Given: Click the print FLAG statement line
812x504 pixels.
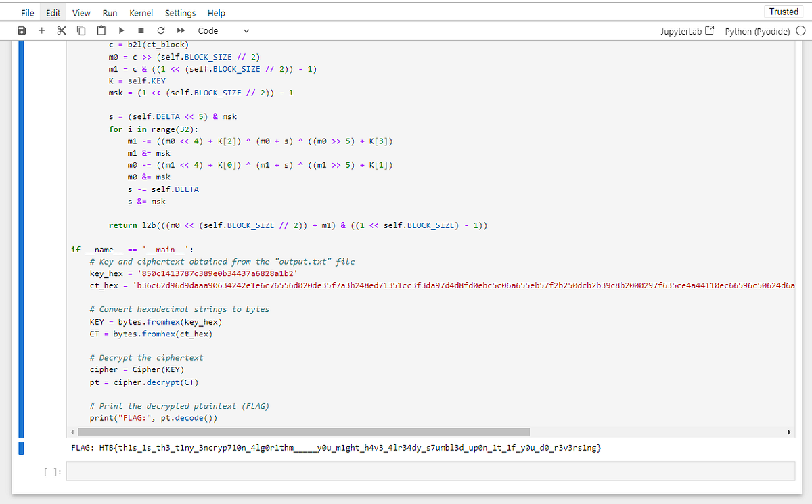Looking at the screenshot, I should pyautogui.click(x=154, y=418).
